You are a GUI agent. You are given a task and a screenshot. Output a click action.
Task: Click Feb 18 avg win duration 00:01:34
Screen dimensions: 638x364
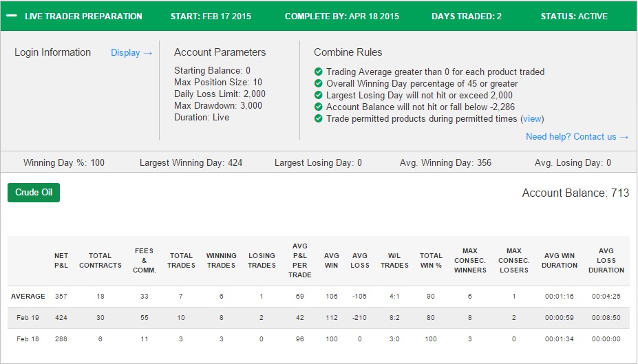coord(560,339)
